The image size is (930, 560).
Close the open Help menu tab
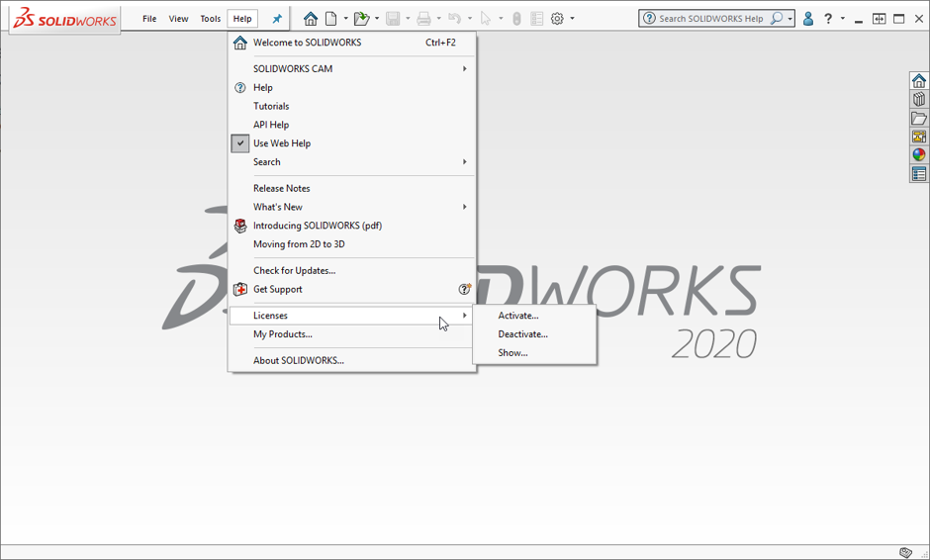point(242,19)
